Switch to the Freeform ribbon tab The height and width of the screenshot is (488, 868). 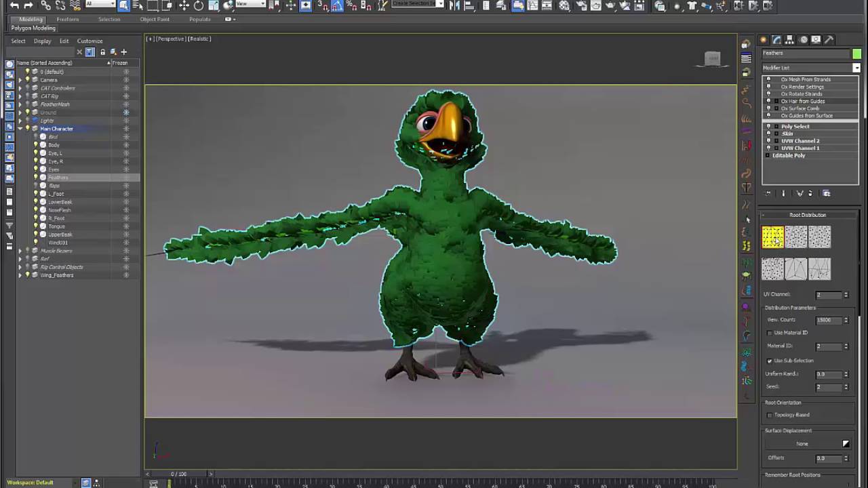click(x=68, y=19)
